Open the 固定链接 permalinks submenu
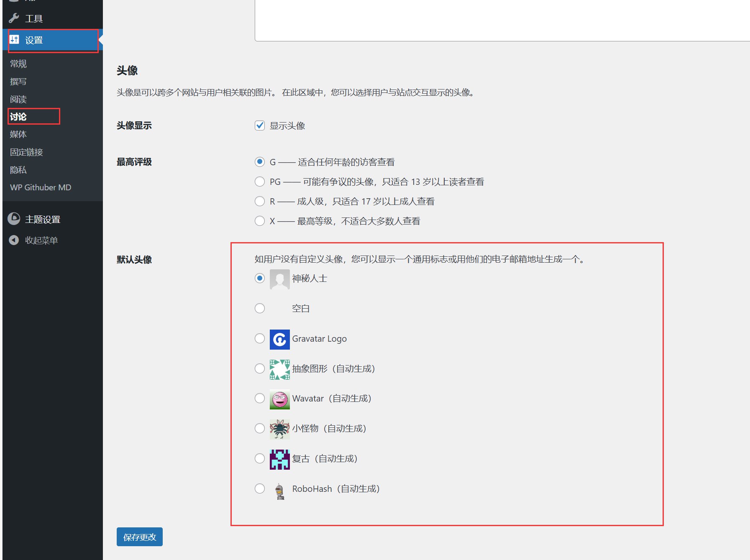Viewport: 750px width, 560px height. tap(27, 152)
